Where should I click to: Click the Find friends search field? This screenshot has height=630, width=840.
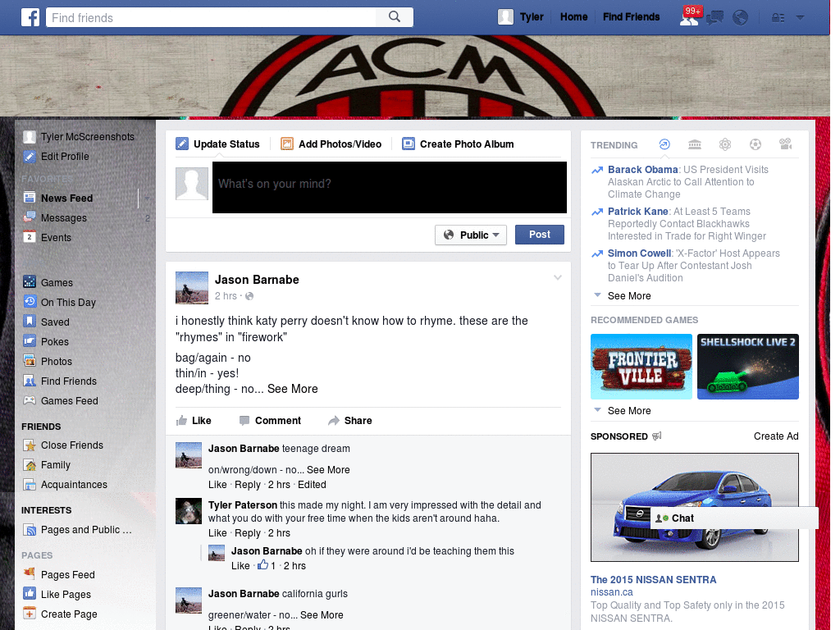point(212,18)
